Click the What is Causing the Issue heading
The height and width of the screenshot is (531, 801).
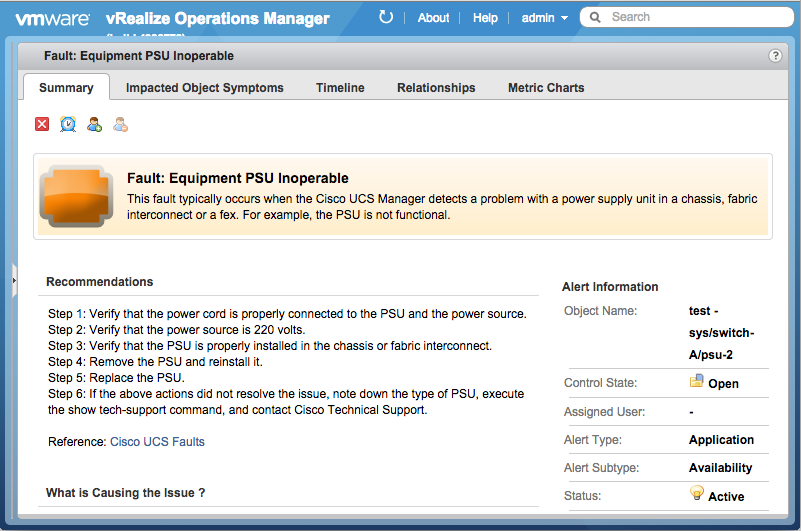click(126, 493)
